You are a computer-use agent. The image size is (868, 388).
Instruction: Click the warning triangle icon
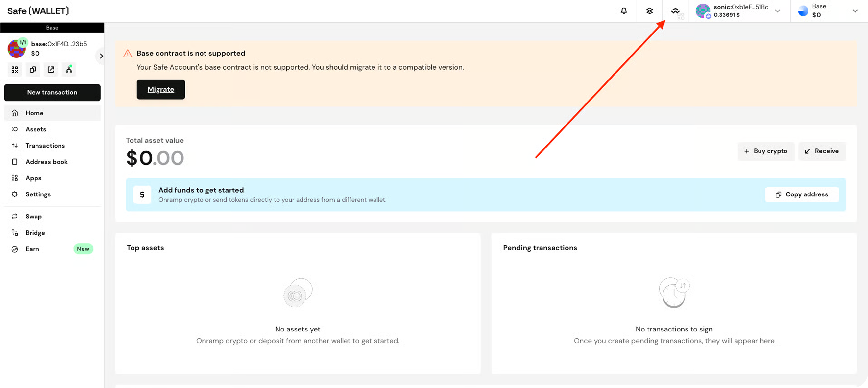point(128,54)
